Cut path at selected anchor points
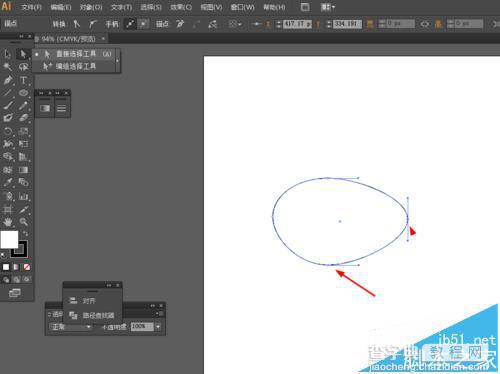 [x=212, y=24]
